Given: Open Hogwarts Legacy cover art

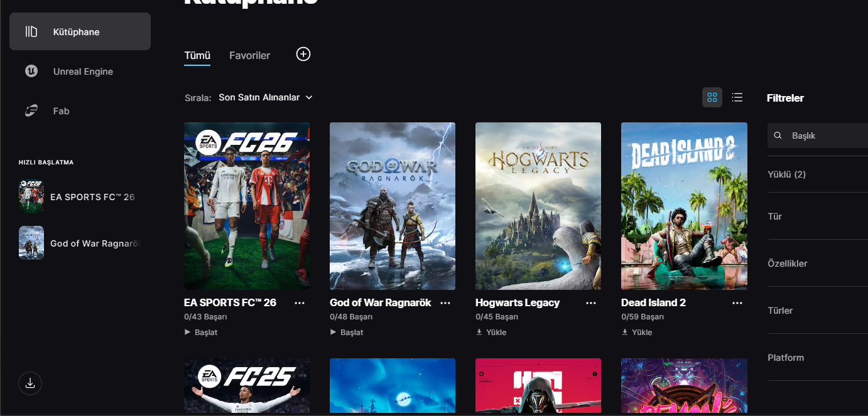Looking at the screenshot, I should coord(538,206).
